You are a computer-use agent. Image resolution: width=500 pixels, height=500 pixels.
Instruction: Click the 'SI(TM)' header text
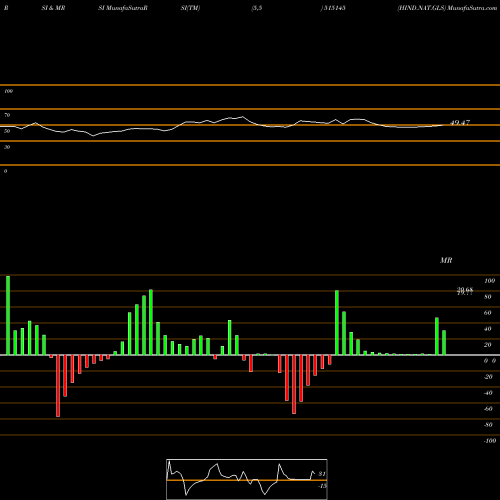[x=191, y=8]
